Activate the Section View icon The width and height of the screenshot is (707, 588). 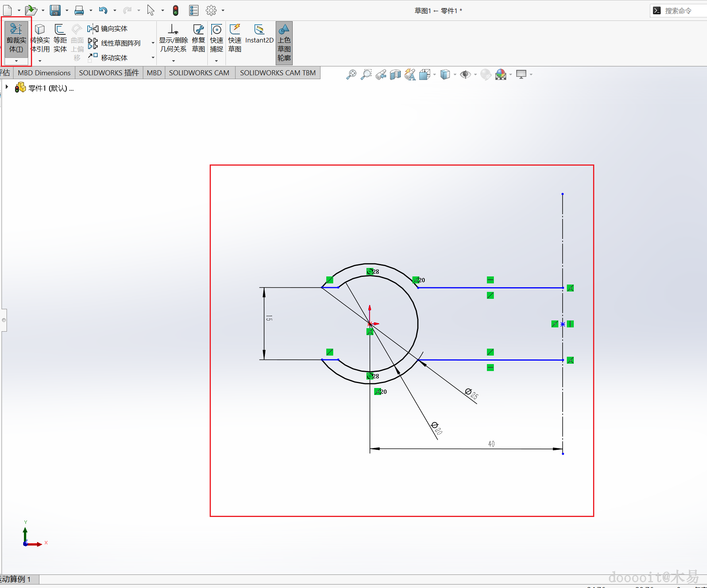pyautogui.click(x=395, y=75)
